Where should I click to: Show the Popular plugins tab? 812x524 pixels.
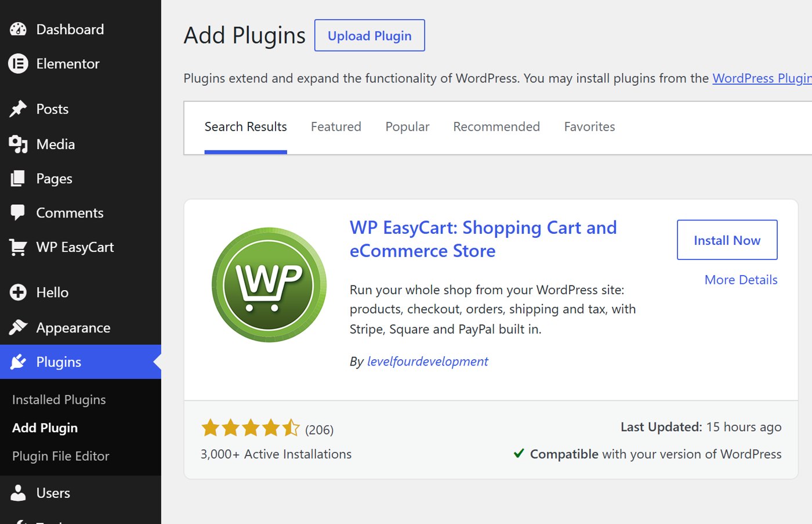click(x=407, y=127)
